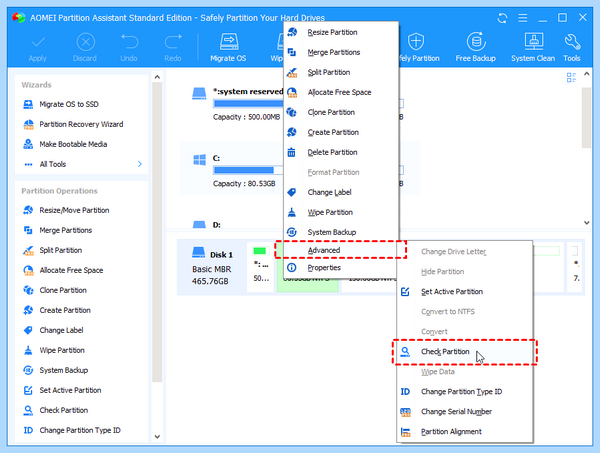Click the sidebar scroll up arrow

[x=157, y=77]
